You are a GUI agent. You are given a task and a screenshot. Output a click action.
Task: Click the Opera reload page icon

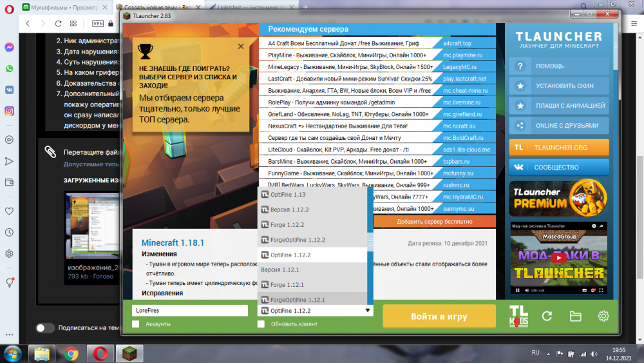[58, 23]
